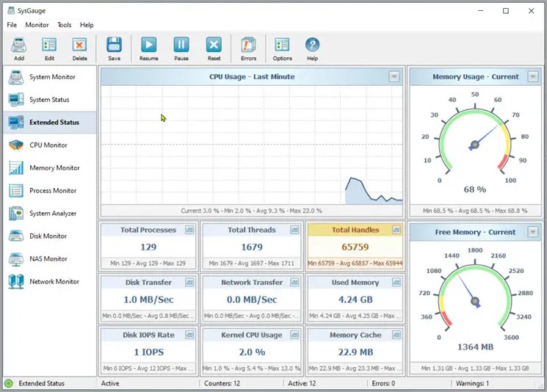
Task: Open Free Memory - Current dropdown arrow
Action: tap(533, 231)
